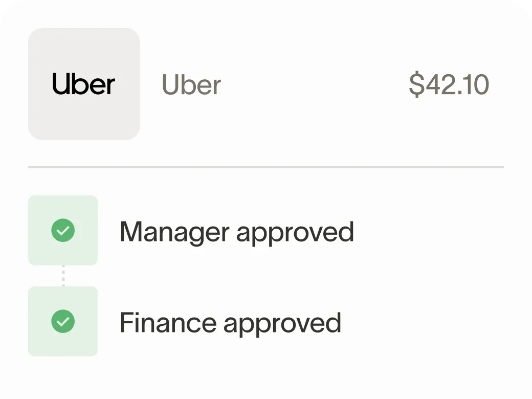Open the Finance approved step label

[230, 323]
